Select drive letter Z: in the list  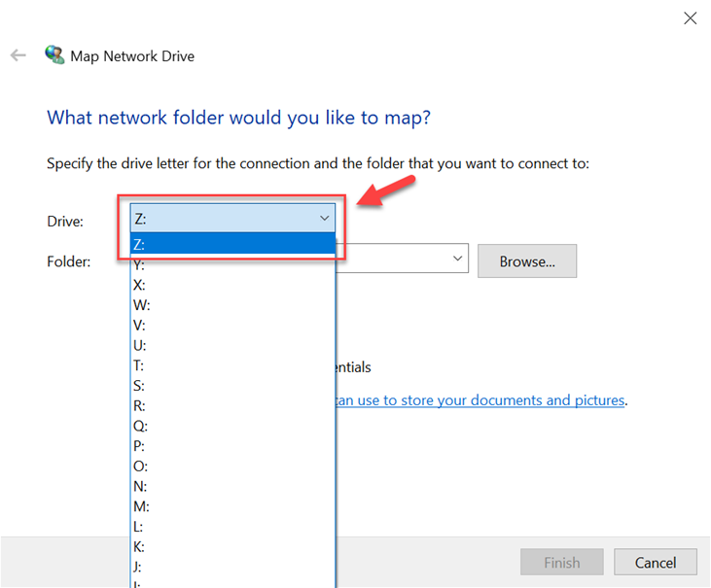click(x=231, y=244)
